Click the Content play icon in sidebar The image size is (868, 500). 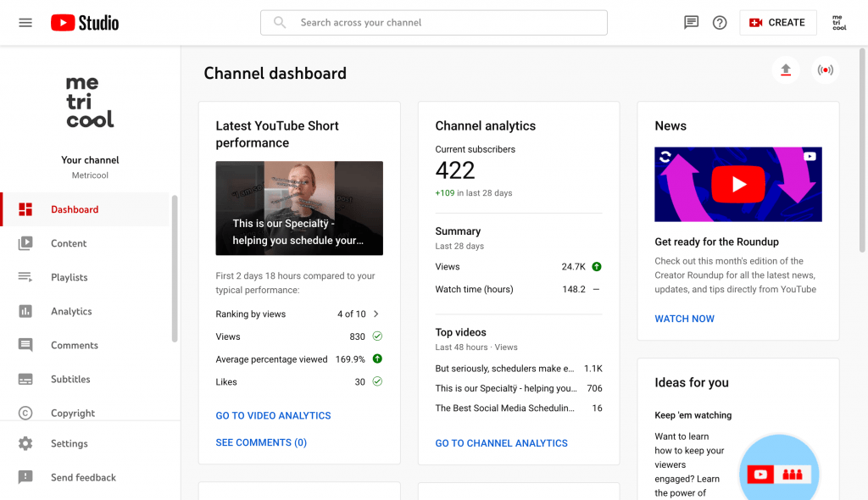point(25,243)
